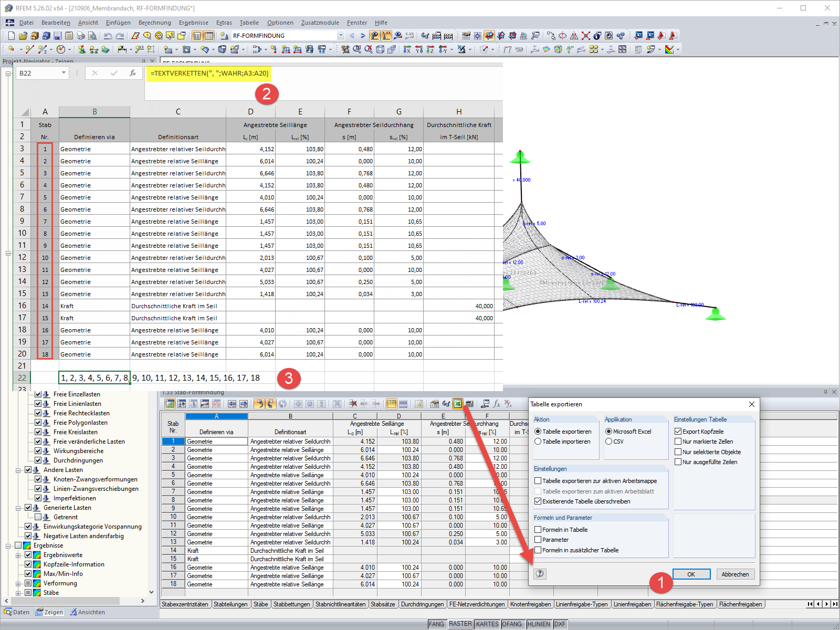
Task: Toggle the FANG status bar button
Action: click(x=436, y=624)
